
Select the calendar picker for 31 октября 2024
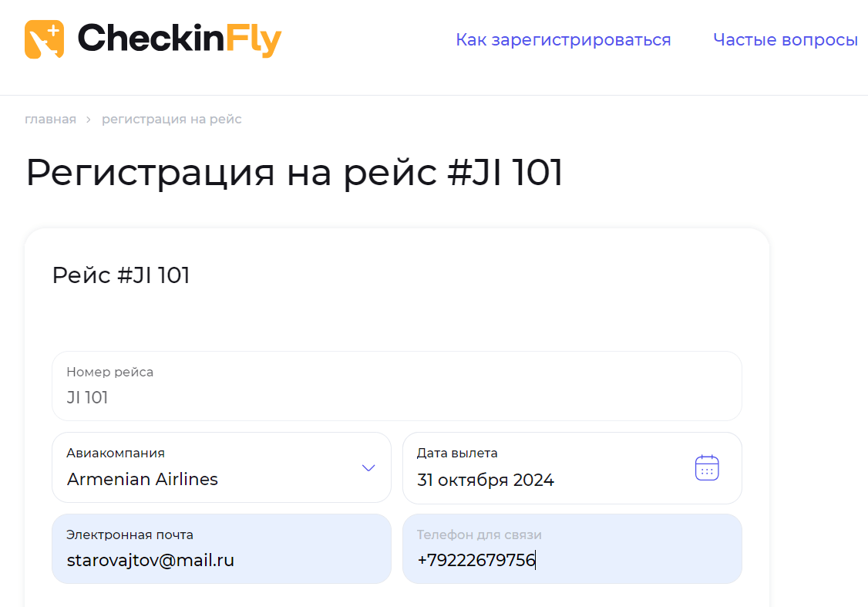point(706,467)
